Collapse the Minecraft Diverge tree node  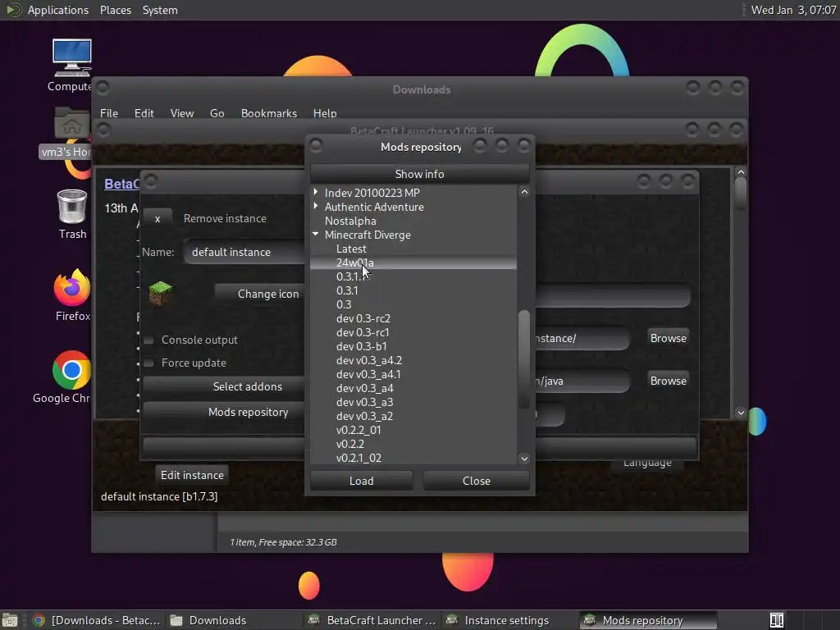click(x=316, y=234)
